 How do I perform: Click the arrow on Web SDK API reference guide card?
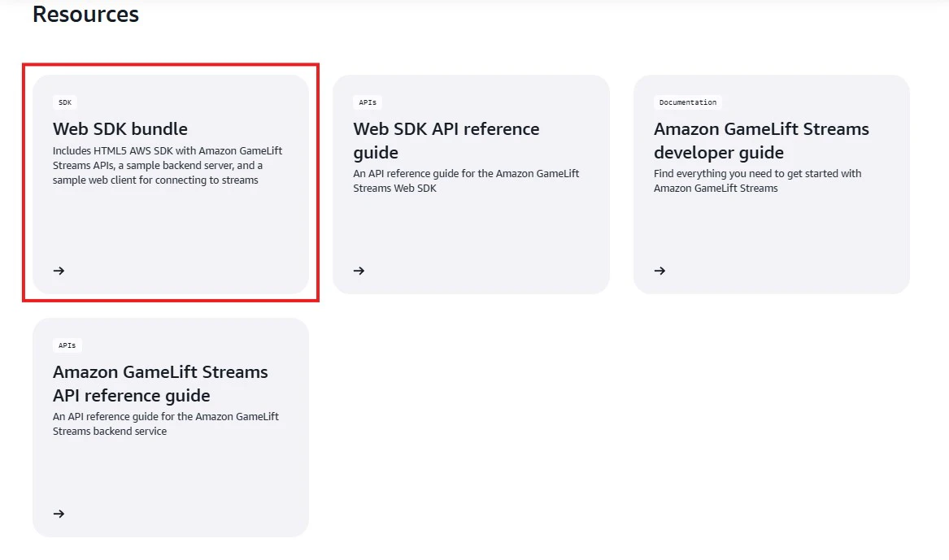359,271
